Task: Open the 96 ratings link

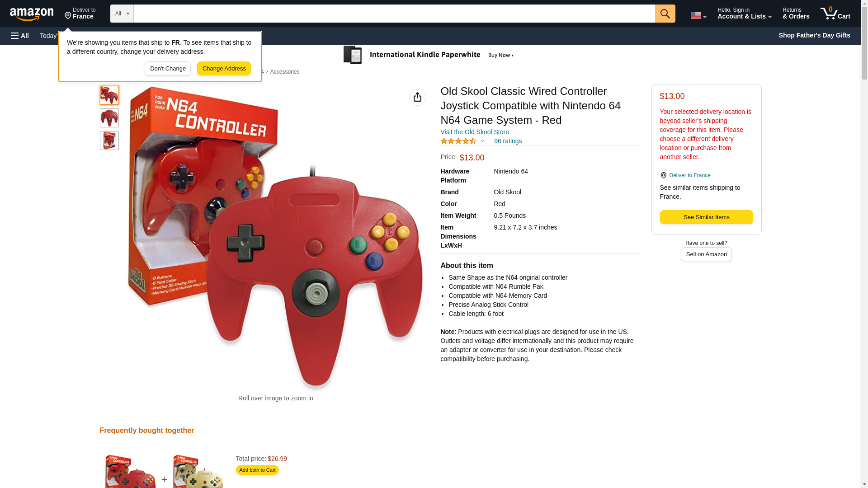Action: point(508,141)
